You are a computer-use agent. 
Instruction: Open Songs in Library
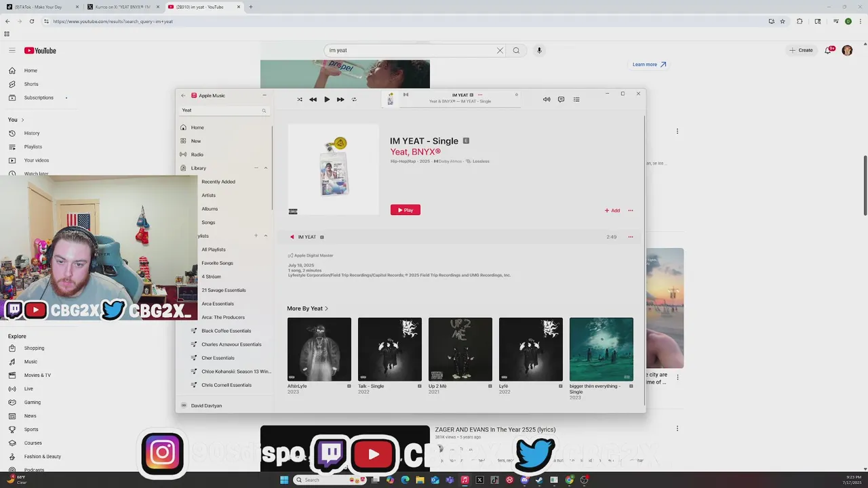click(x=208, y=222)
